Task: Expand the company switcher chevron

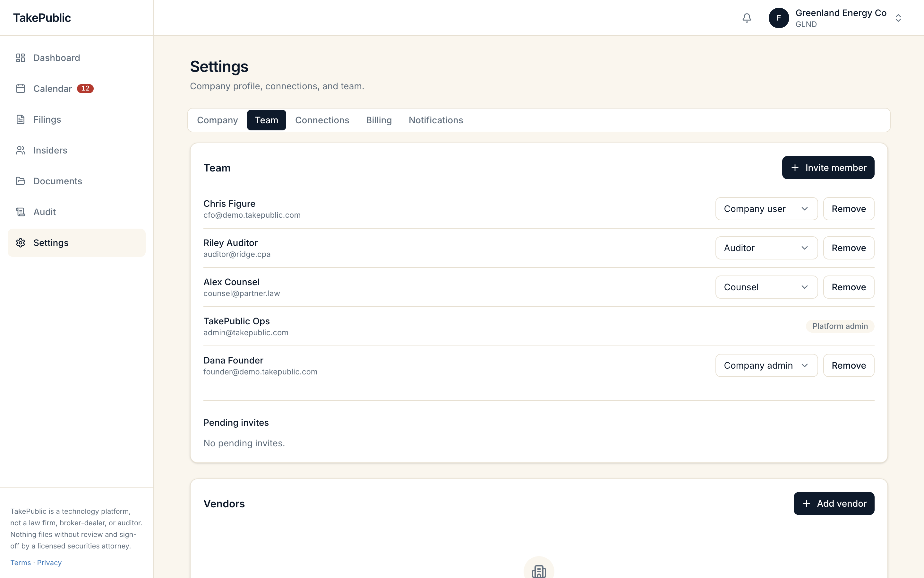Action: pyautogui.click(x=898, y=18)
